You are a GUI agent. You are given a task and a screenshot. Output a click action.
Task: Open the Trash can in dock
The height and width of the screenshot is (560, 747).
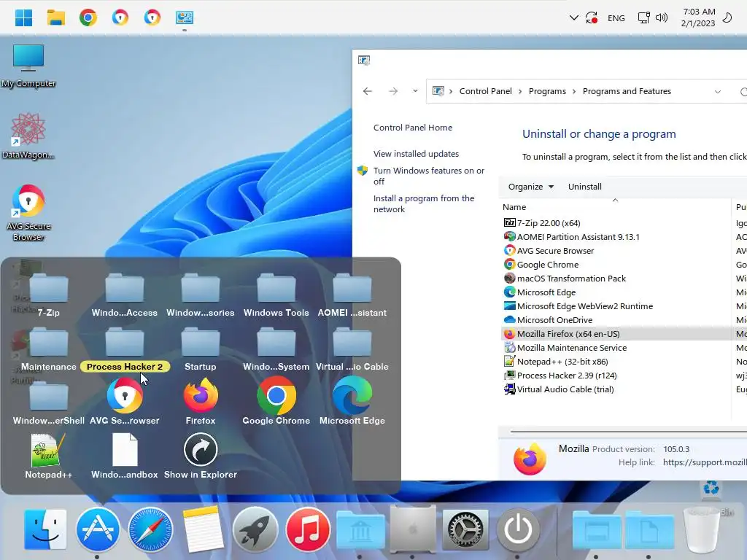(701, 529)
